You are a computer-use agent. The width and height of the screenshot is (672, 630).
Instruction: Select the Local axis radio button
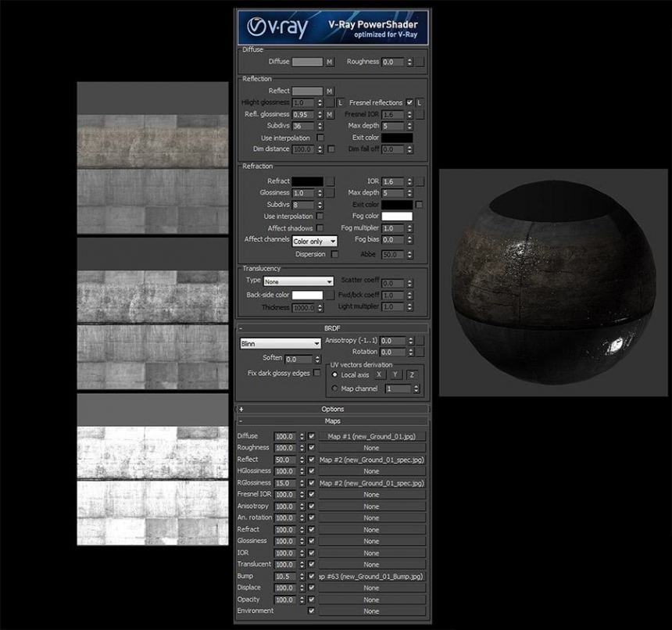(334, 374)
